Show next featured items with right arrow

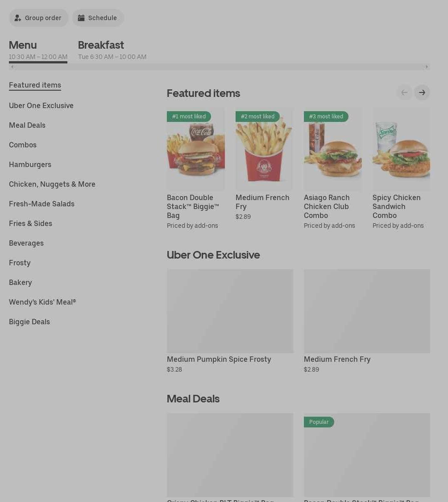coord(422,92)
